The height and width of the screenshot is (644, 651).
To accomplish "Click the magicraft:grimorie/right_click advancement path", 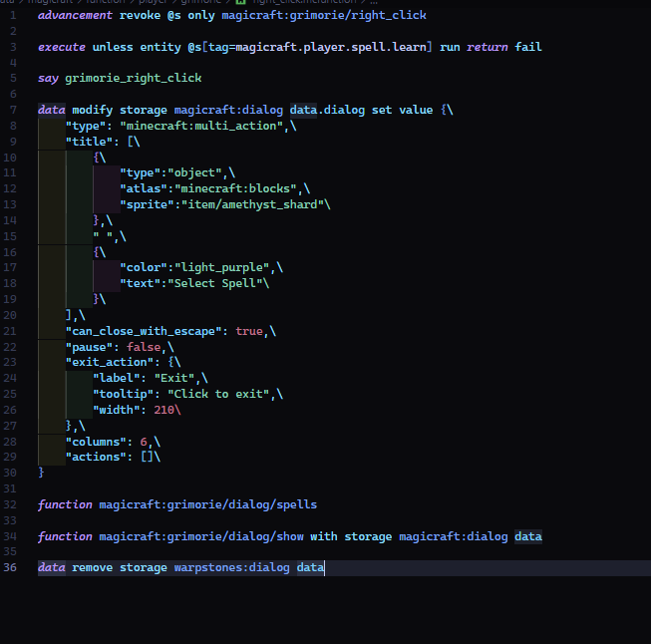I will click(324, 15).
